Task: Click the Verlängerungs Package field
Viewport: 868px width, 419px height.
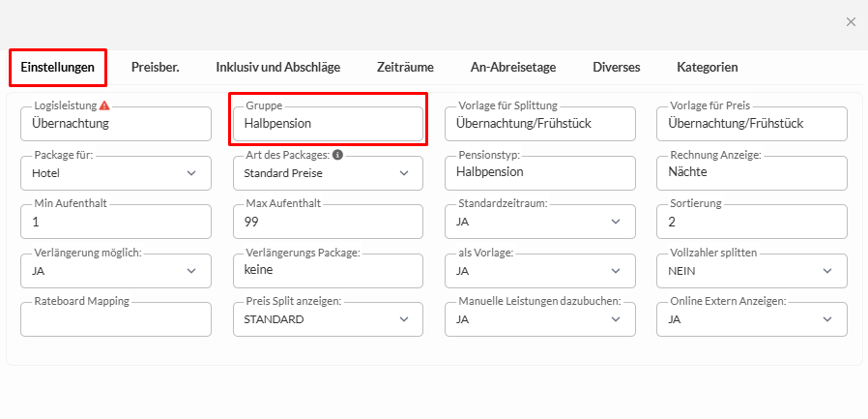Action: click(x=328, y=271)
